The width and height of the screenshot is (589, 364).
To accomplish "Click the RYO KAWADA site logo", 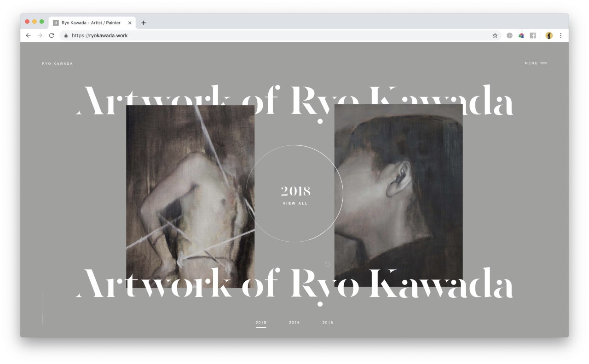I will click(58, 63).
